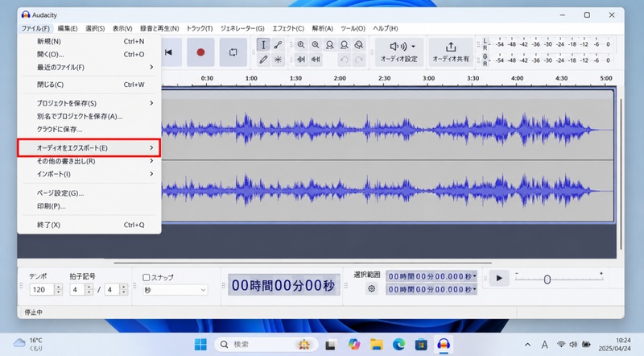Image resolution: width=644 pixels, height=356 pixels.
Task: Choose 開く(O)... from the File menu
Action: click(x=89, y=54)
